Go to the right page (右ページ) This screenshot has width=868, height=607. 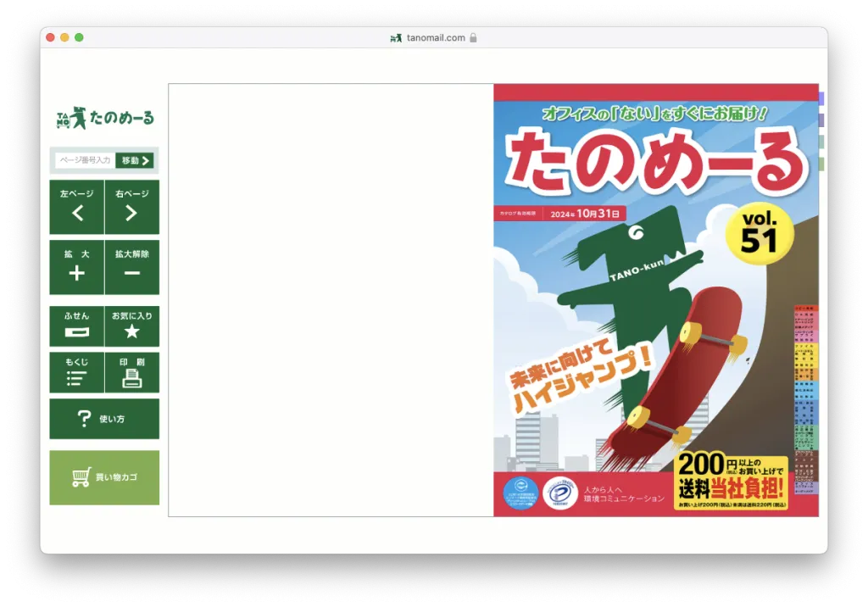(131, 207)
